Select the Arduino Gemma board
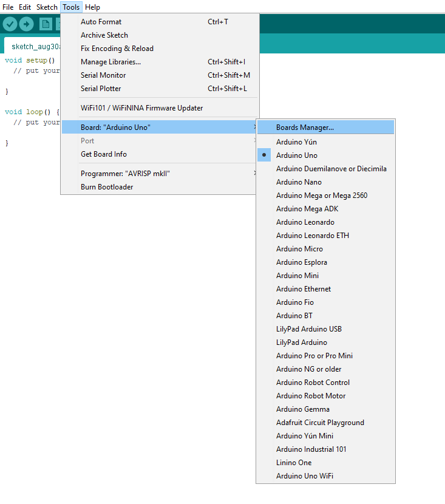This screenshot has height=504, width=445. tap(326, 409)
